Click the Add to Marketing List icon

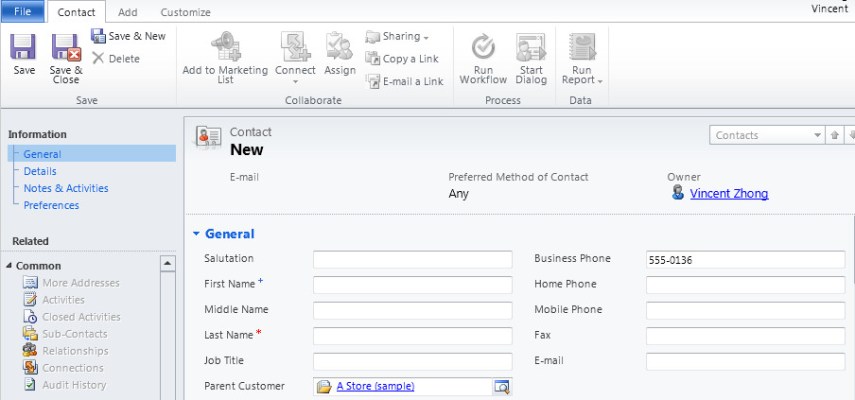(225, 46)
